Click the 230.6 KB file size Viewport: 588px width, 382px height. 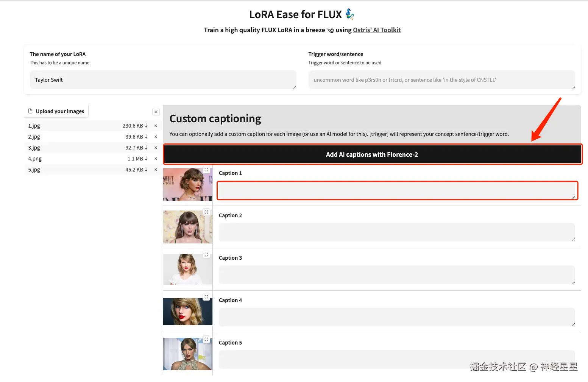point(133,126)
